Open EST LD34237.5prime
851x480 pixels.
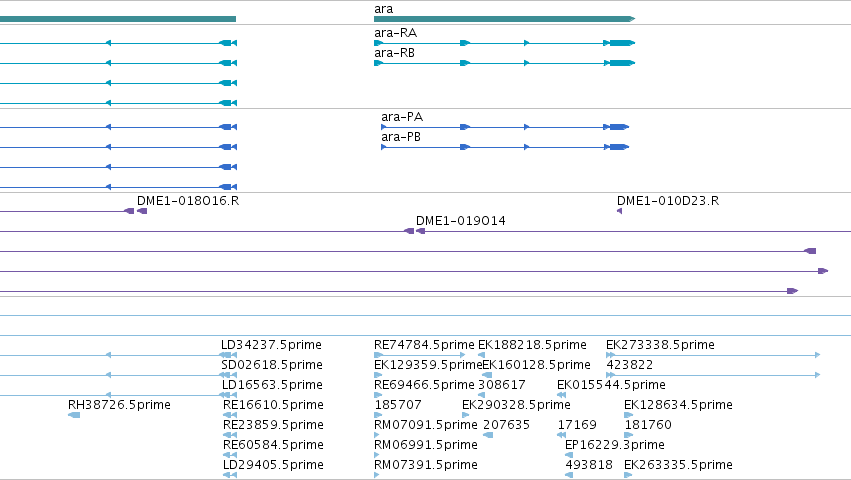(271, 345)
